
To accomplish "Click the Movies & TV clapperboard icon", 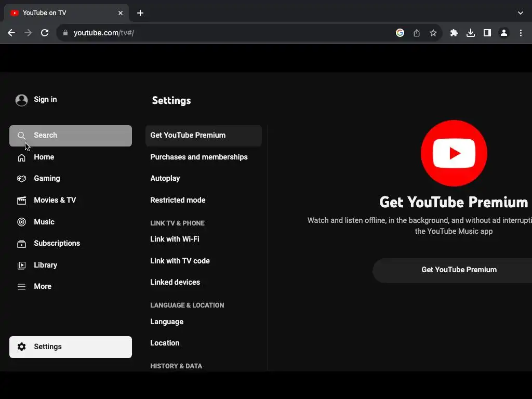I will (x=21, y=201).
